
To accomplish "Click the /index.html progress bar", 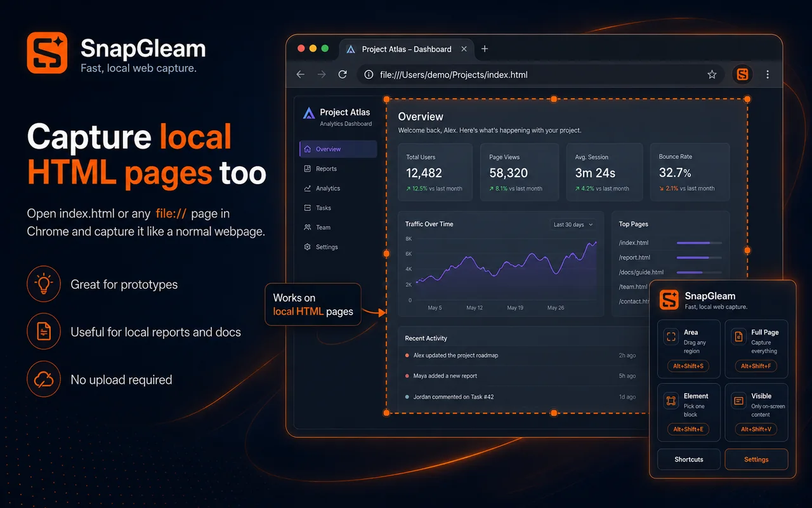I will (699, 243).
